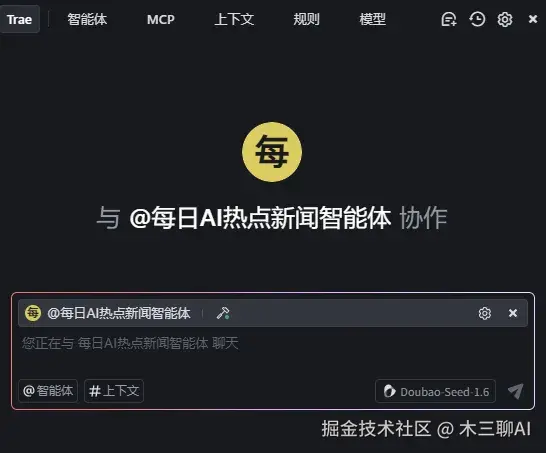Open chat history clock icon
Image resolution: width=546 pixels, height=453 pixels.
(477, 19)
